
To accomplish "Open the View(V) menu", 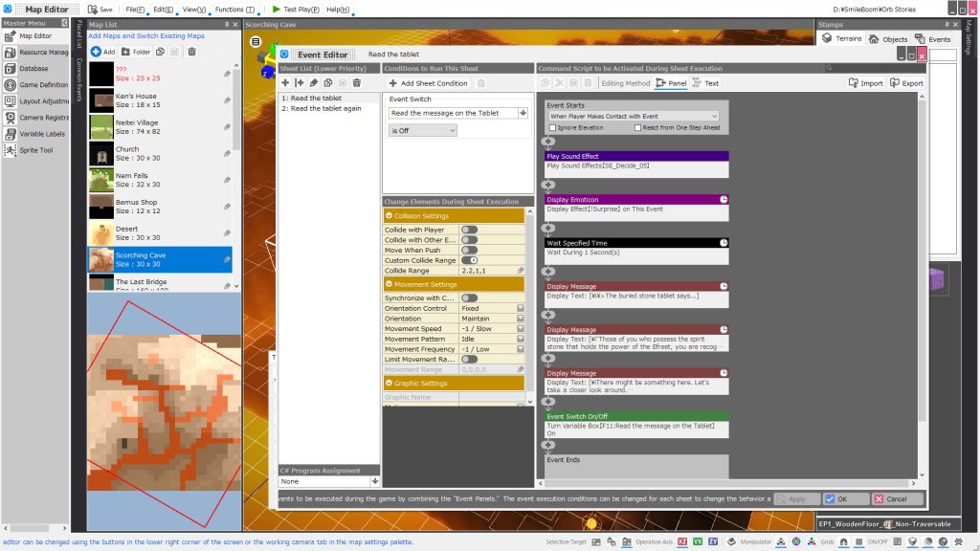I will pos(193,10).
